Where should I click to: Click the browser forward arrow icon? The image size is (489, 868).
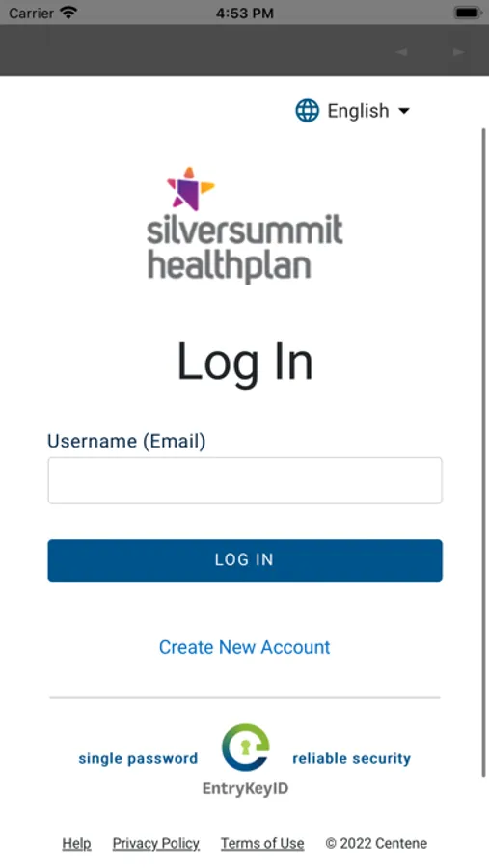[458, 52]
